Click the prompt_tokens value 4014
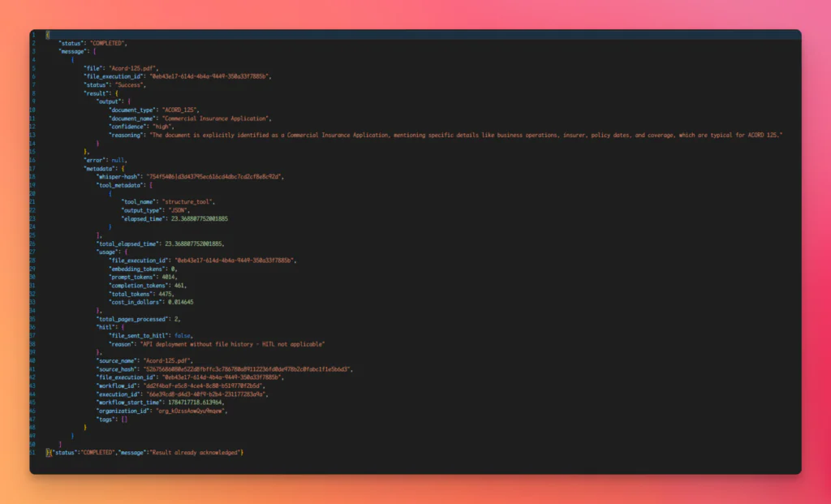The image size is (831, 504). tap(168, 277)
